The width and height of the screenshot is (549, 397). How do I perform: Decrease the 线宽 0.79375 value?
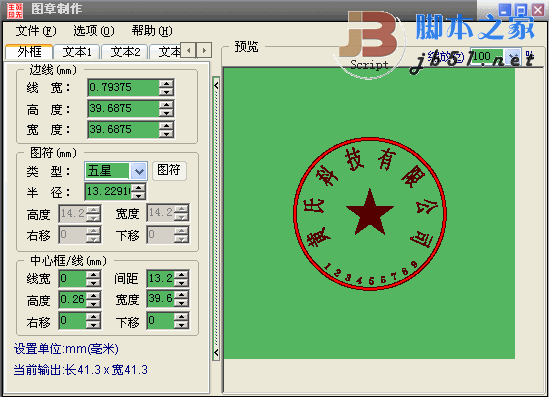click(166, 92)
